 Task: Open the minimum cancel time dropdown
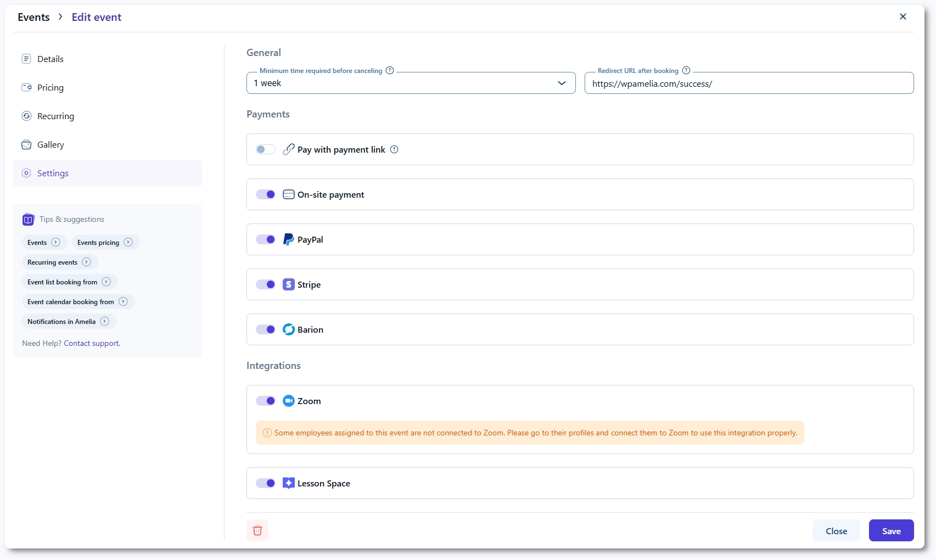pyautogui.click(x=411, y=83)
